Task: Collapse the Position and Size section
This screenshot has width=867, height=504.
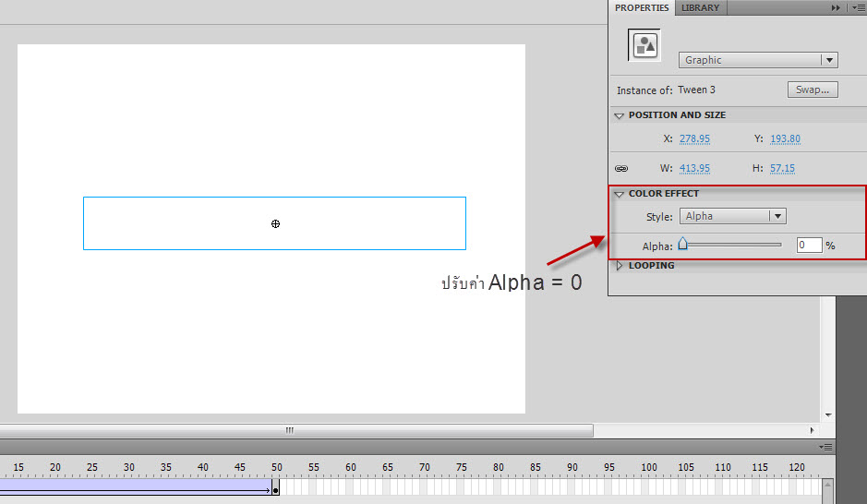Action: pyautogui.click(x=620, y=116)
